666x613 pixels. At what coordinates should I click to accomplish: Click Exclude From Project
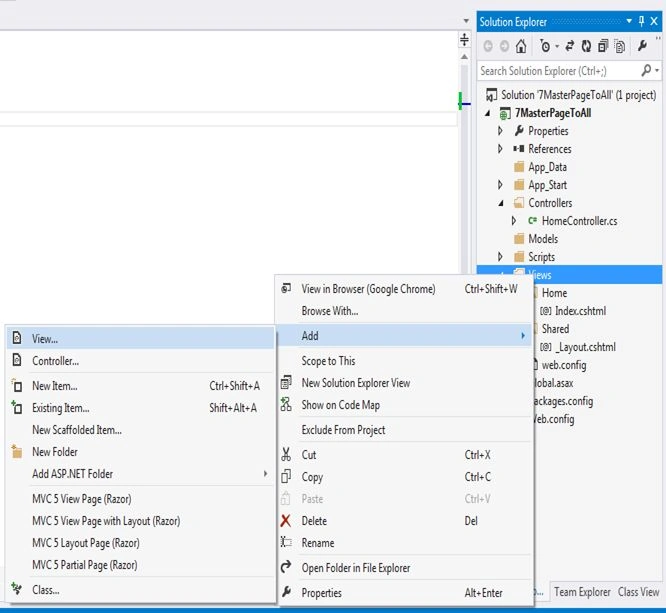404,429
